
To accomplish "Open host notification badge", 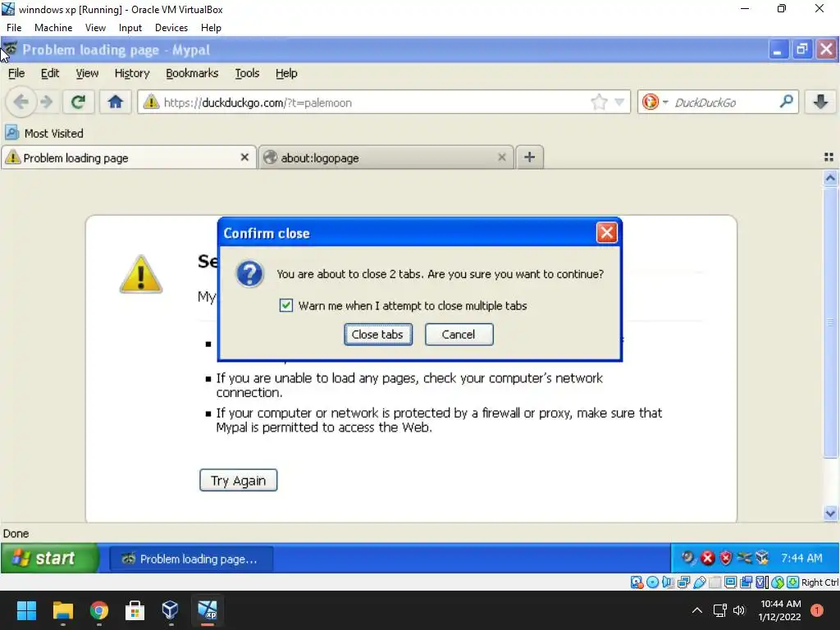I will click(817, 610).
